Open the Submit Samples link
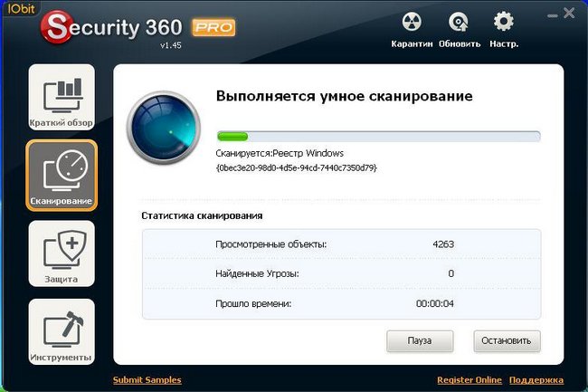 [x=147, y=380]
